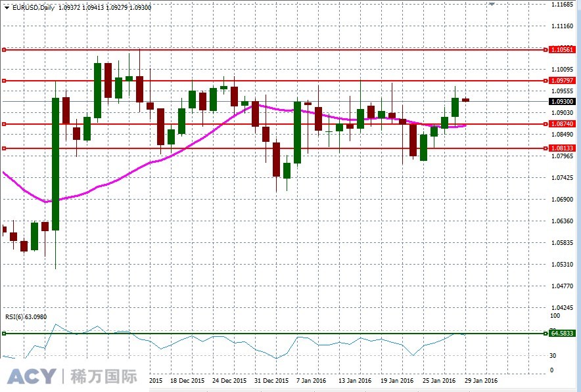Screen dimensions: 581x392
Task: Click the left handle of the green RSI level line
Action: (x=4, y=334)
